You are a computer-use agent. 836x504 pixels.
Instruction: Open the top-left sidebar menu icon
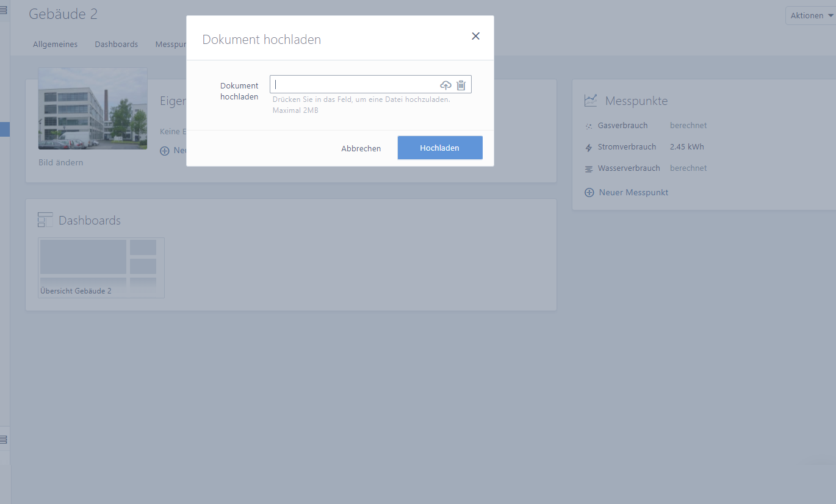click(3, 10)
